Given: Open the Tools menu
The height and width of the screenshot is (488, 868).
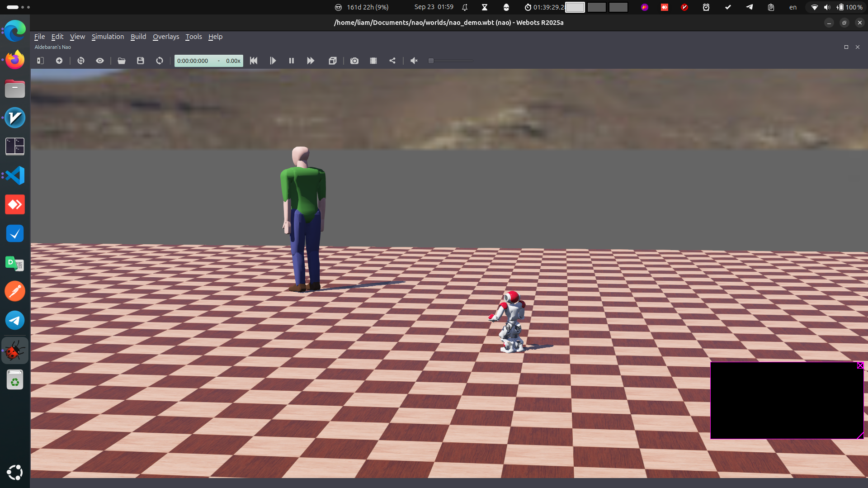Looking at the screenshot, I should coord(193,37).
